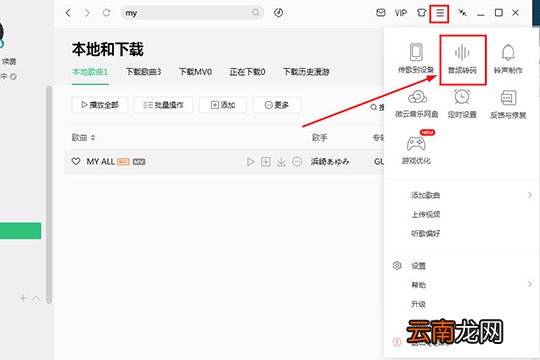
Task: Open 微云音乐网盘 cloud disk
Action: 417,104
